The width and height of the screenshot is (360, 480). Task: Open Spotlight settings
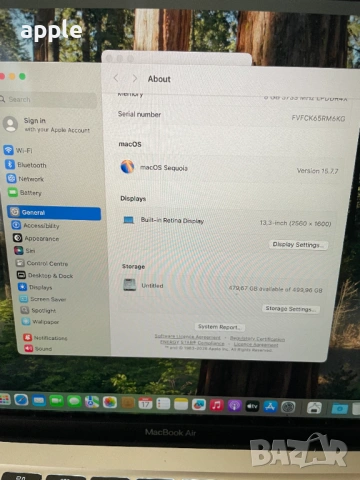coord(38,310)
